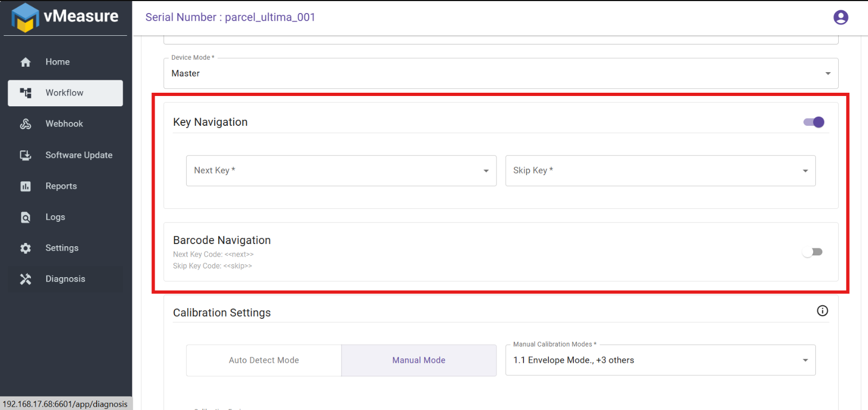
Task: Show Calibration Settings info icon
Action: click(x=822, y=311)
